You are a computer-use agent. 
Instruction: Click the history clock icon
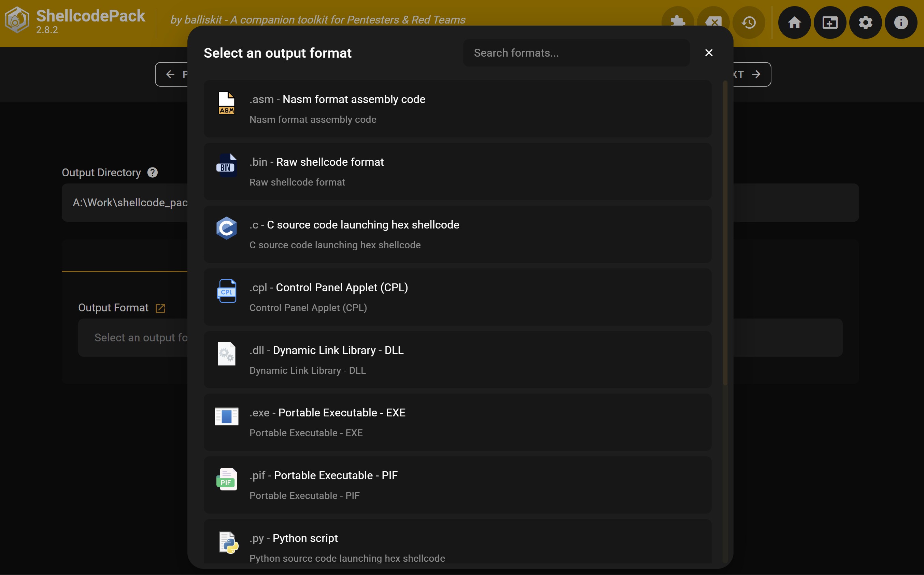click(x=749, y=23)
